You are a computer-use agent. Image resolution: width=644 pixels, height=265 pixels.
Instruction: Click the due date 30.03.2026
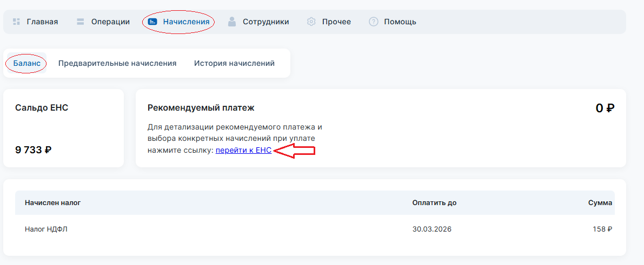coord(431,229)
